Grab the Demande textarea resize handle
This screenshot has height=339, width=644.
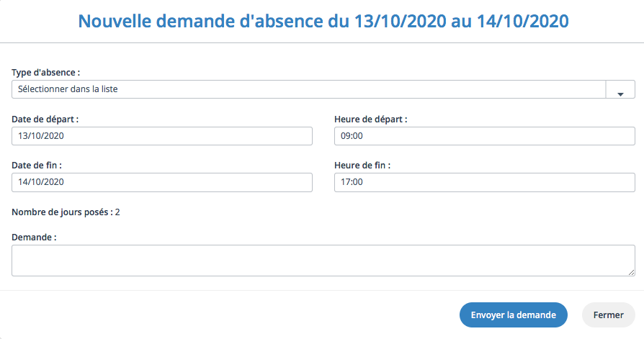[631, 273]
